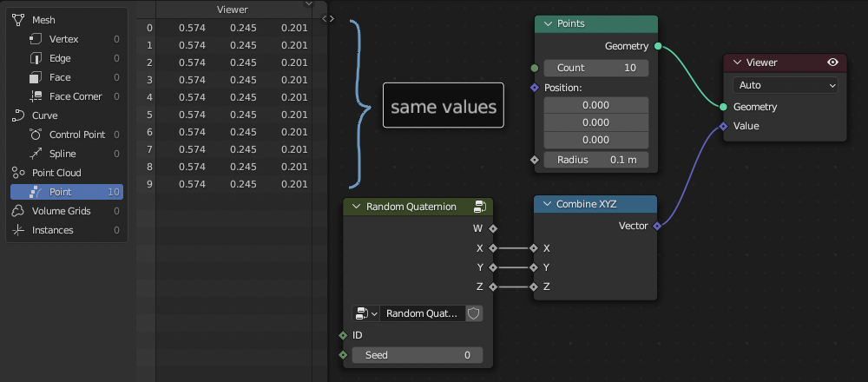Click the Radius 0.1 m field

pos(595,160)
